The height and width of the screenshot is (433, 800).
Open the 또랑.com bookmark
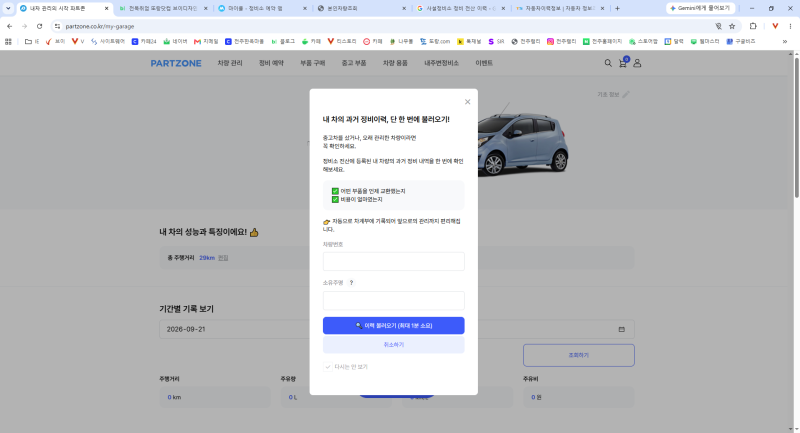(435, 42)
